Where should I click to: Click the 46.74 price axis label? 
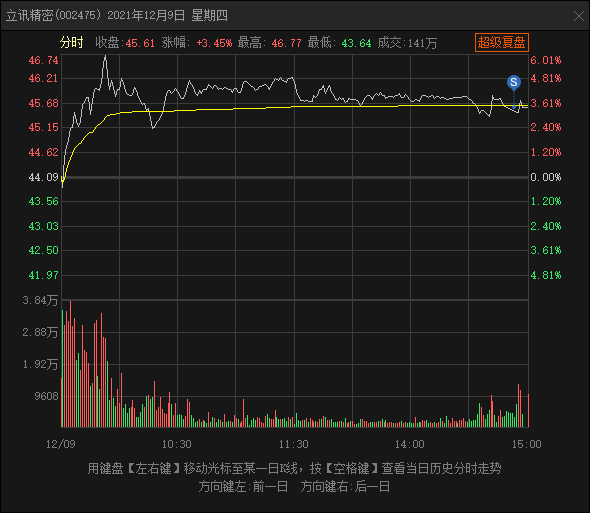pos(44,60)
